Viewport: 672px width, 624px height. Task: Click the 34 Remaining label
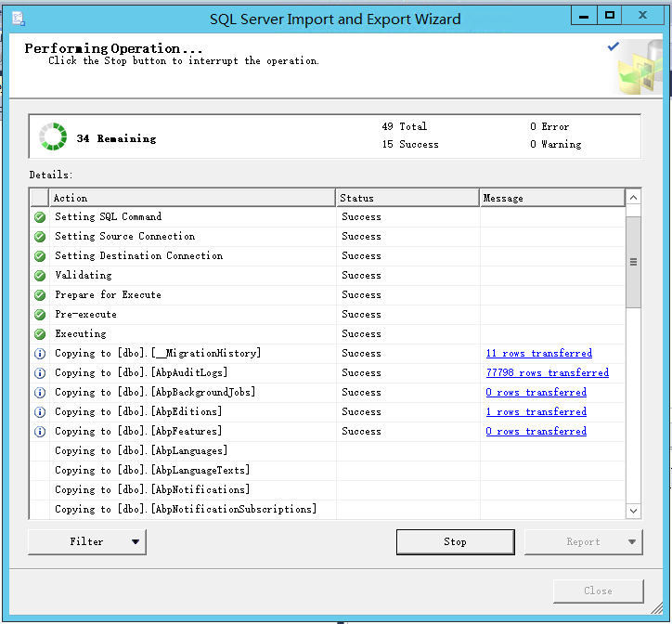click(116, 138)
